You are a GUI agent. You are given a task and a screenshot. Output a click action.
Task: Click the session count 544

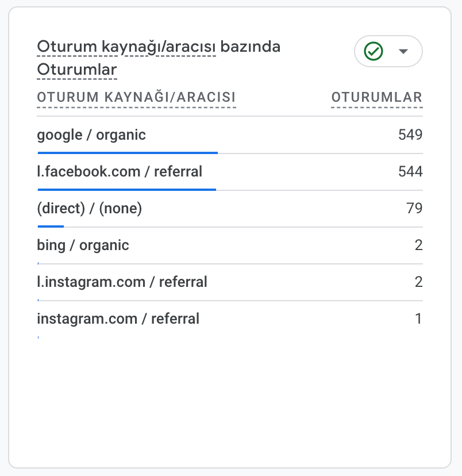coord(410,171)
